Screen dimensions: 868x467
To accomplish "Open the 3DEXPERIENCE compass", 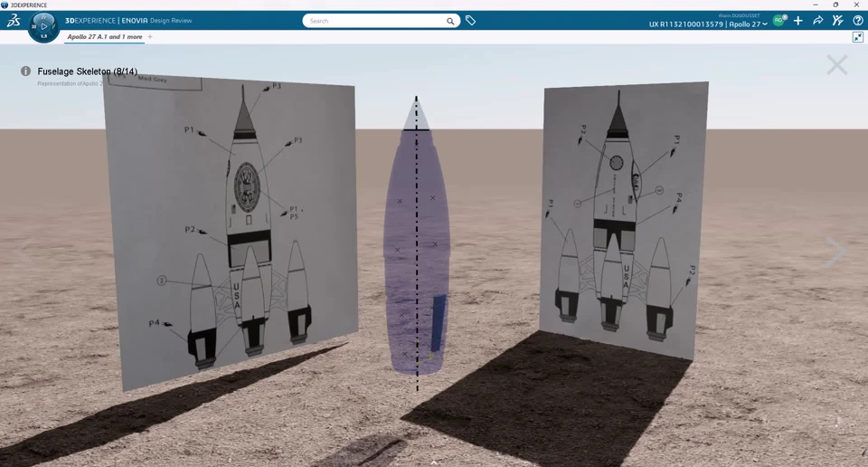I will (43, 26).
